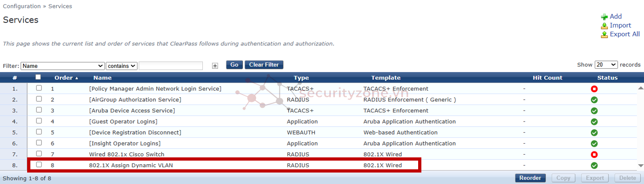Click Configuration in the breadcrumb

coord(22,6)
